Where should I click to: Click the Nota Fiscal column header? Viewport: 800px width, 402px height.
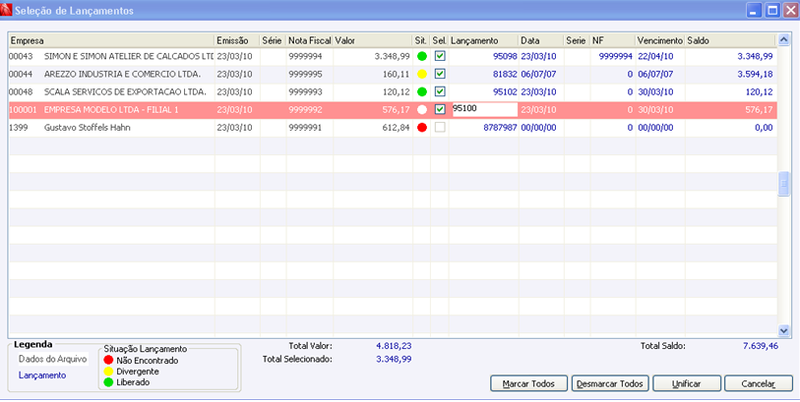[x=310, y=40]
